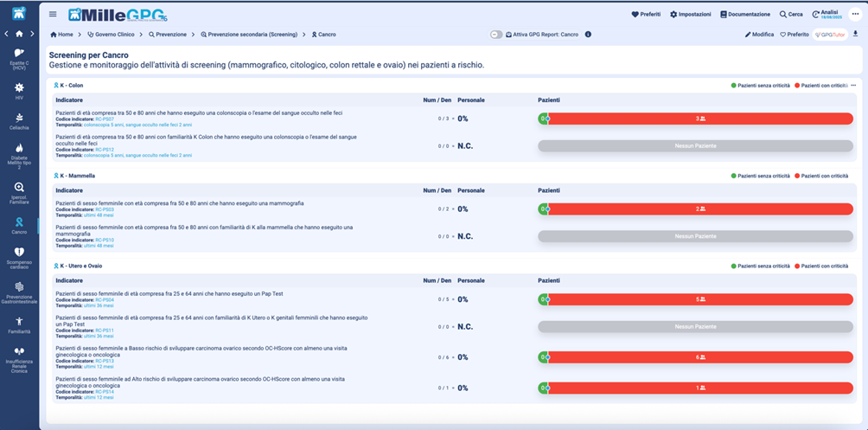Go to Scompenso cardiaco in the sidebar
The image size is (868, 430).
(x=19, y=255)
